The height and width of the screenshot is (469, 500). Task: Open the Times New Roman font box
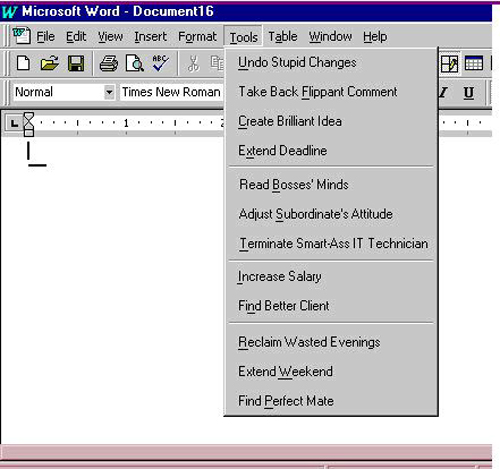pos(171,92)
